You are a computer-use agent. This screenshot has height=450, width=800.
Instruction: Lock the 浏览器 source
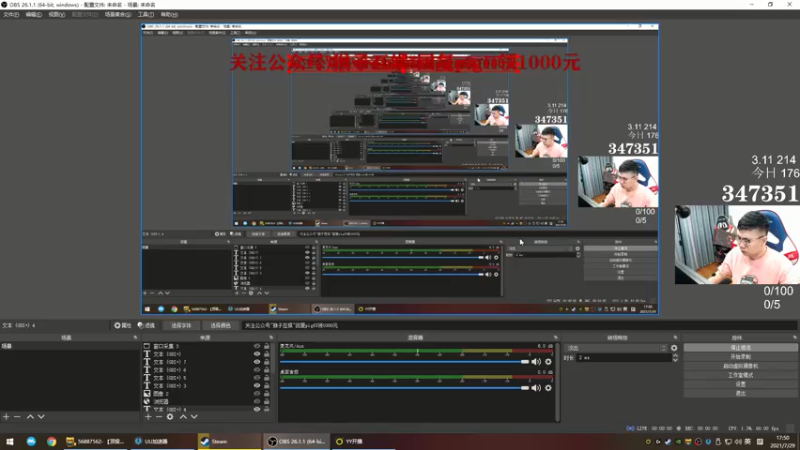coord(266,402)
